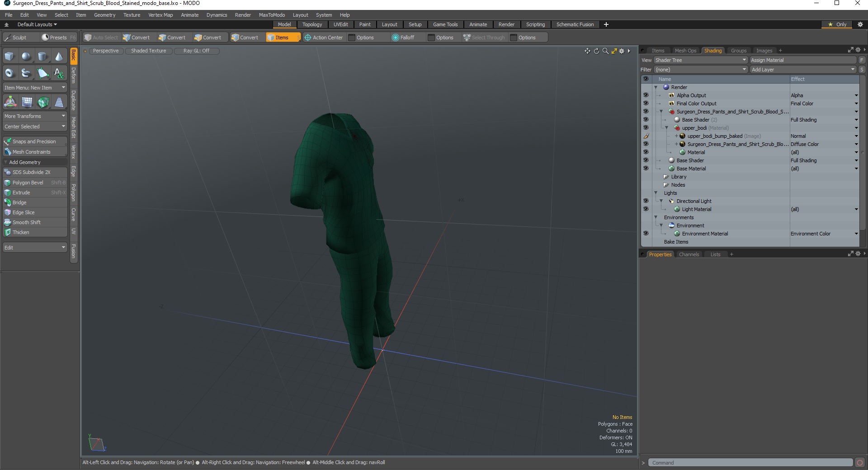Choose the Polygon Bevel tool
868x470 pixels.
[35, 183]
